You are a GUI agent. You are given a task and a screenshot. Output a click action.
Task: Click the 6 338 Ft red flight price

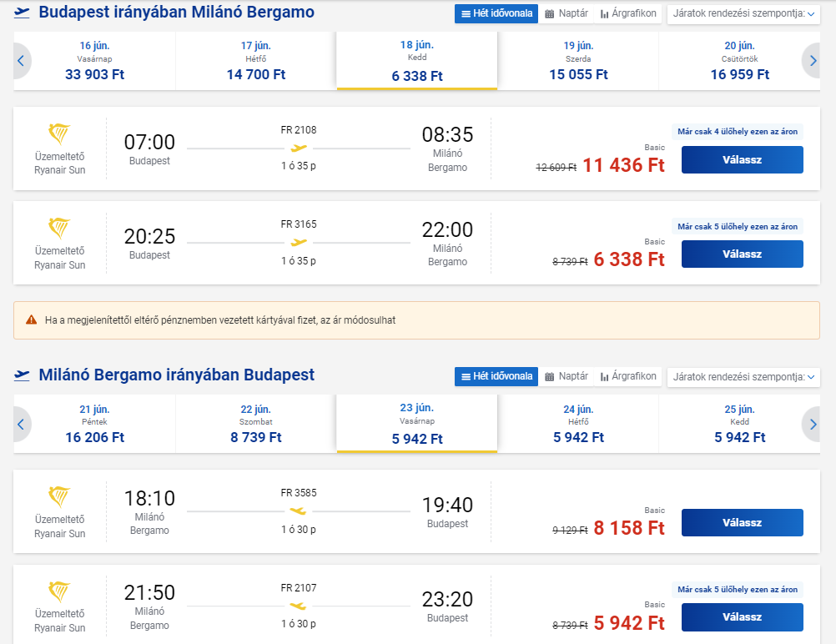click(629, 259)
